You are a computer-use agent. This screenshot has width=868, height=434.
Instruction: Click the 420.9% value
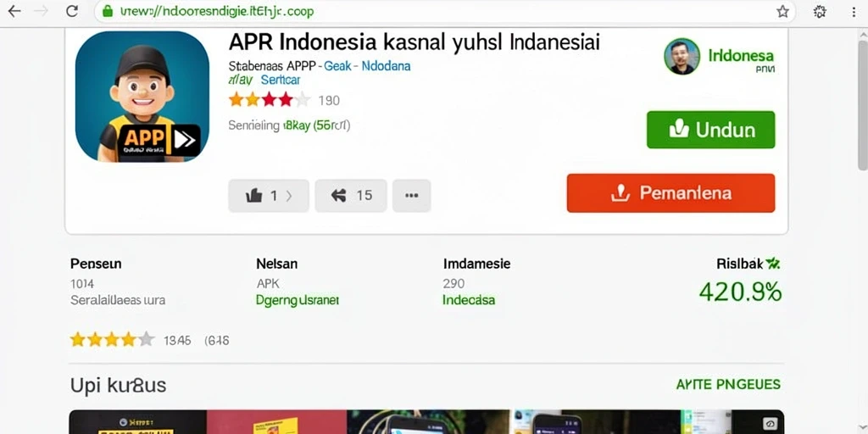[x=740, y=292]
